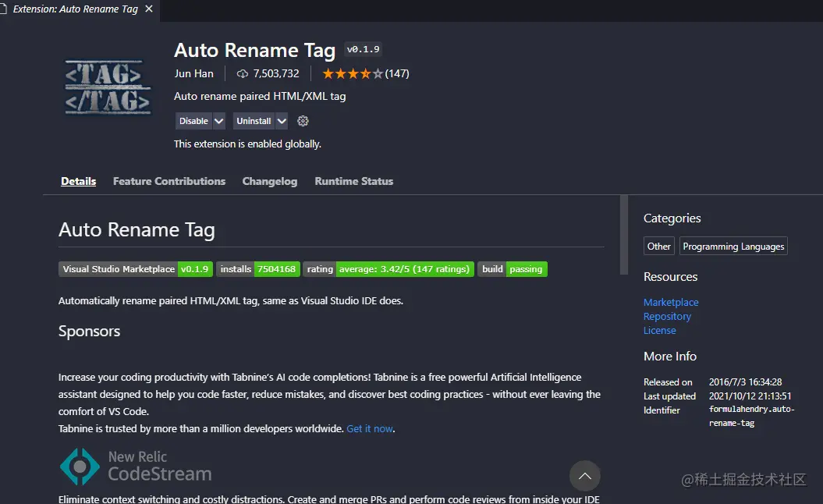Click the installs cloud download icon
Screen dimensions: 823x504
point(242,73)
